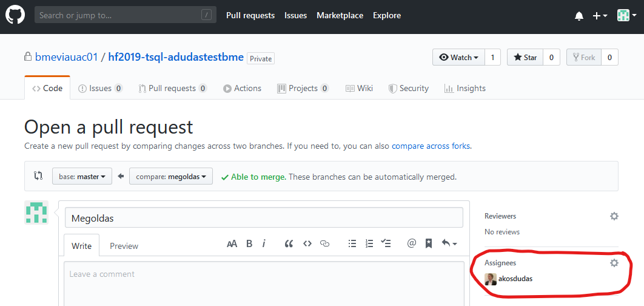Open the bmeviauac01 owner link
Screen dimensions: 644x306
[x=67, y=57]
